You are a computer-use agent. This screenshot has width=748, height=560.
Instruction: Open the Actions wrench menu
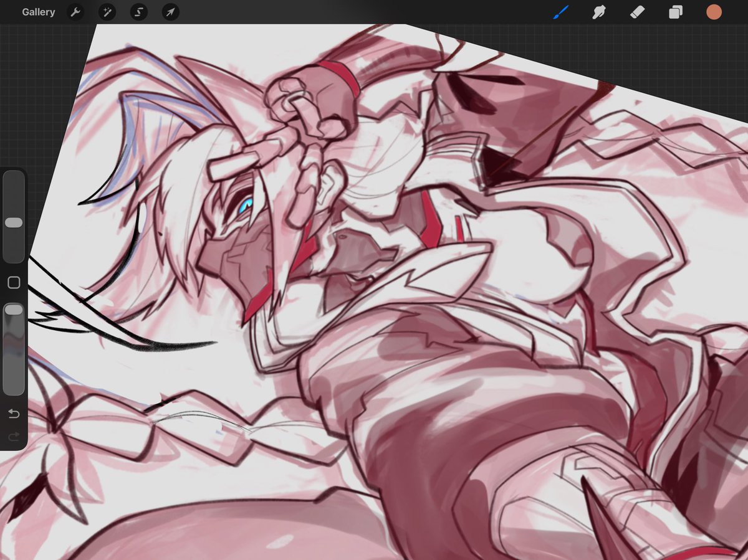click(75, 12)
